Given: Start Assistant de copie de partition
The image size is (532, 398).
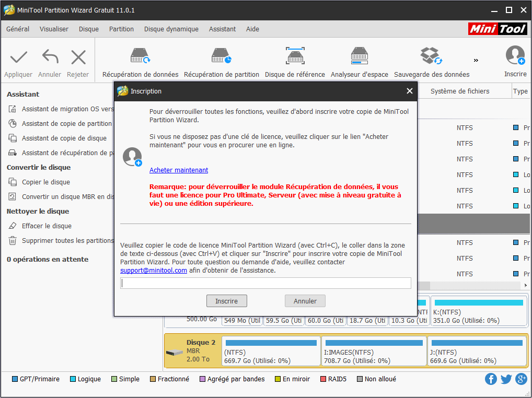Looking at the screenshot, I should pyautogui.click(x=60, y=123).
